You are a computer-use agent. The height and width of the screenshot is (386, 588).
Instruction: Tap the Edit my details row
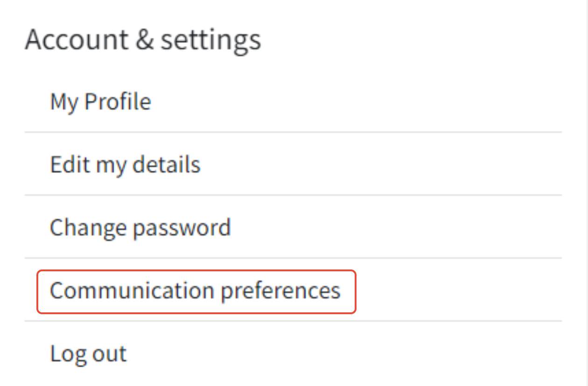click(x=125, y=164)
